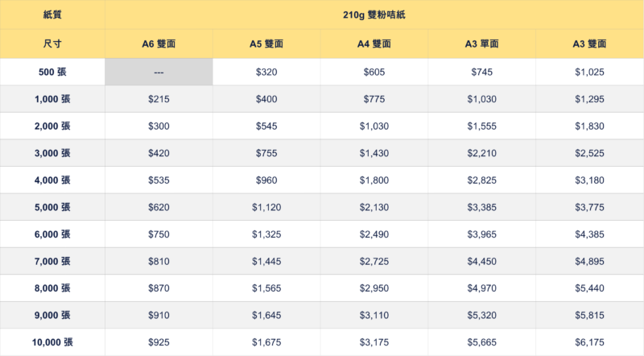The width and height of the screenshot is (644, 356).
Task: Select the 3,000 張 row label
Action: coord(52,153)
